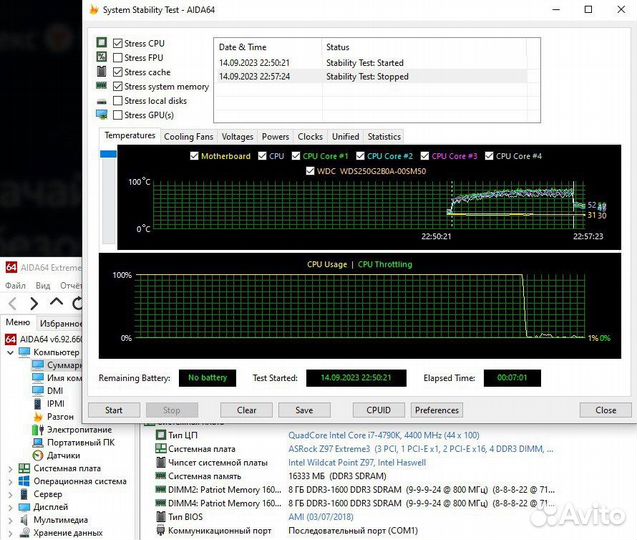Viewport: 637px width, 540px height.
Task: Click the Stress GPU monitor icon
Action: [x=102, y=115]
